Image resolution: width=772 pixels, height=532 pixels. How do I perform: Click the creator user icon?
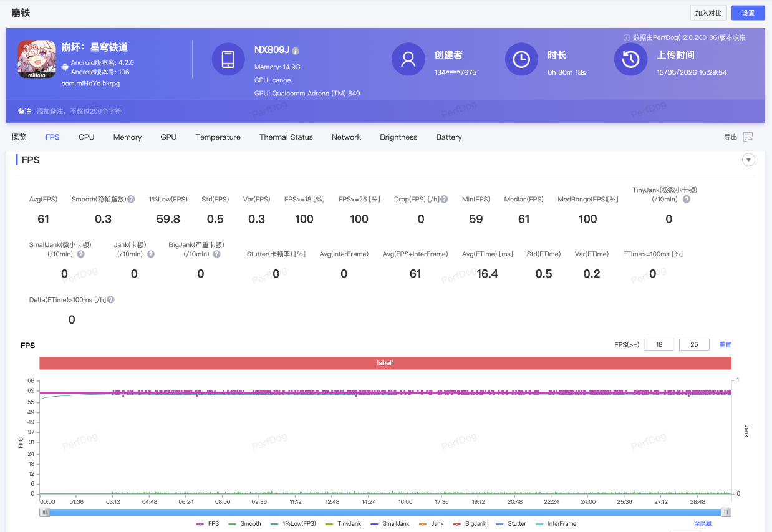point(408,59)
